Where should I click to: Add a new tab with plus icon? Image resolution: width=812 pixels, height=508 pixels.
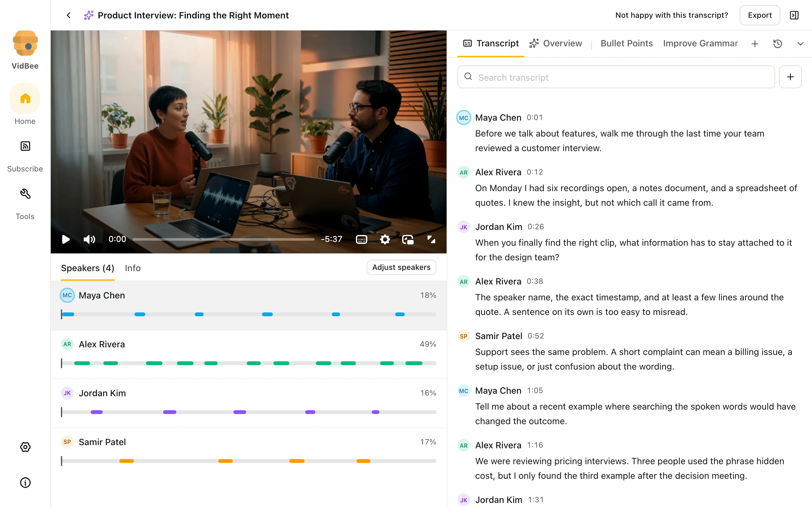(755, 44)
